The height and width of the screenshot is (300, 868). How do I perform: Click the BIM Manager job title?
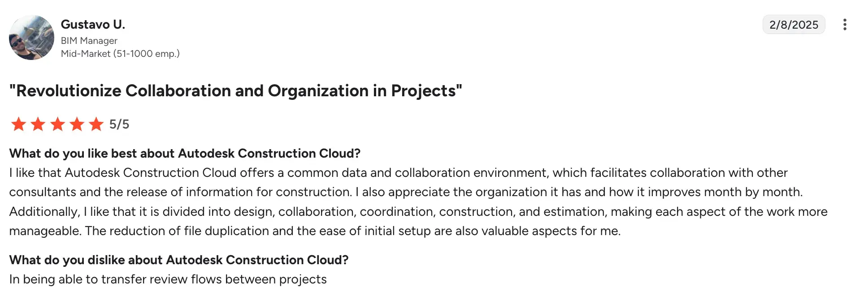(x=89, y=41)
